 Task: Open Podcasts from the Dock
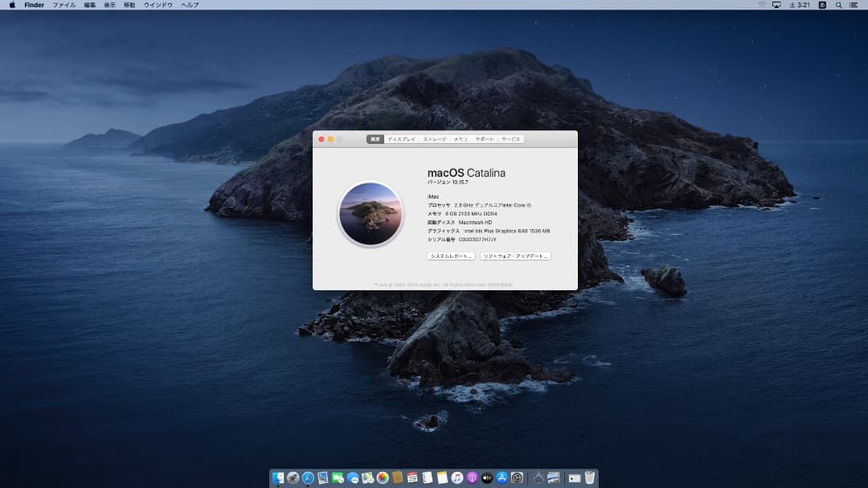pos(472,477)
